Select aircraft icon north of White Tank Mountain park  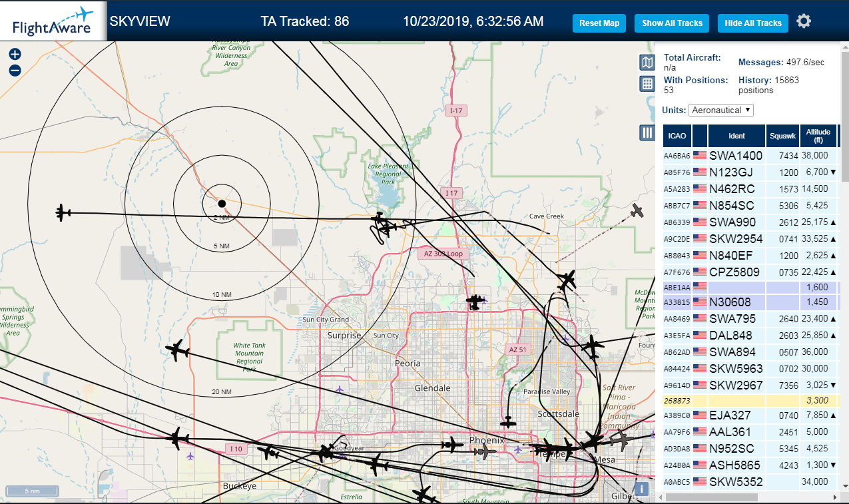177,350
